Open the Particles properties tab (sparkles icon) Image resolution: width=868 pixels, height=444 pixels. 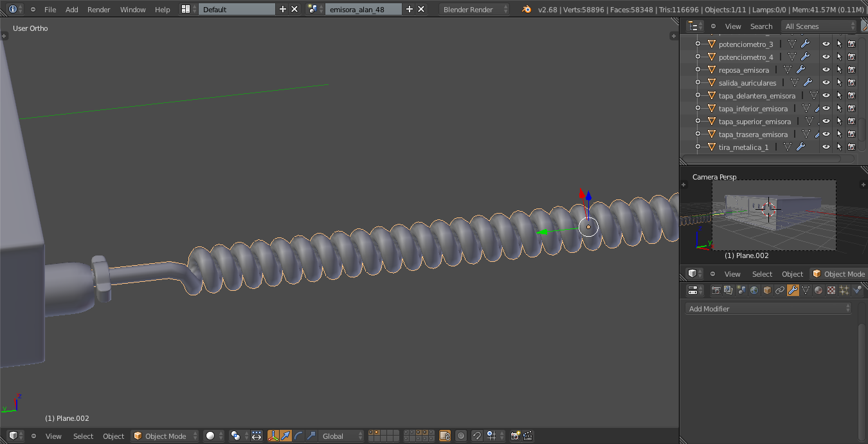(x=844, y=290)
